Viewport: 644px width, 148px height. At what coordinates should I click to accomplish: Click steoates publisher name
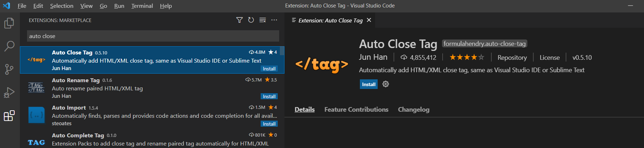coord(62,123)
